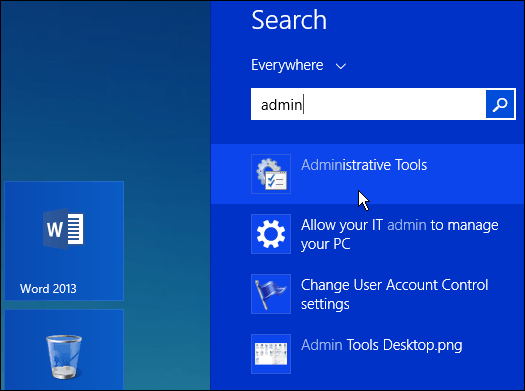
Task: Select the Administrative Tools result
Action: [367, 174]
